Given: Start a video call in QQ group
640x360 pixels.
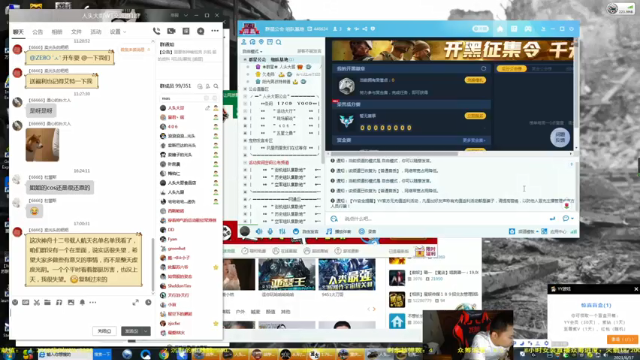Looking at the screenshot, I should click(x=171, y=31).
